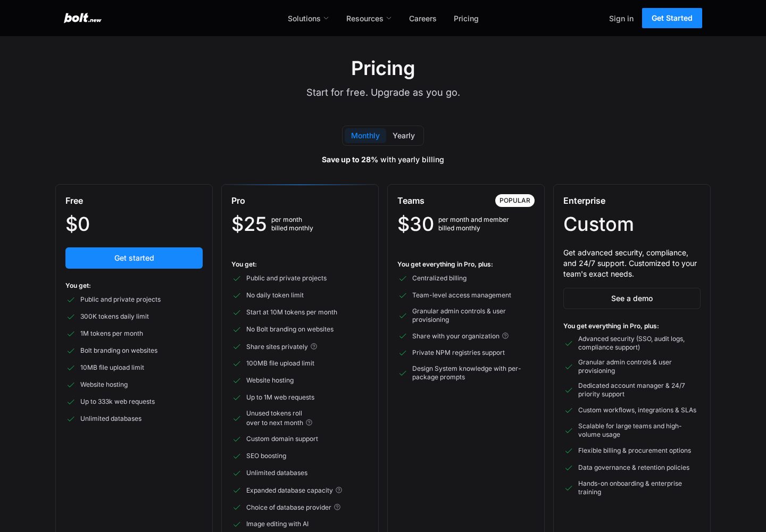Click checkmark next to Bolt branding on websites
Image resolution: width=766 pixels, height=532 pixels.
(x=71, y=351)
